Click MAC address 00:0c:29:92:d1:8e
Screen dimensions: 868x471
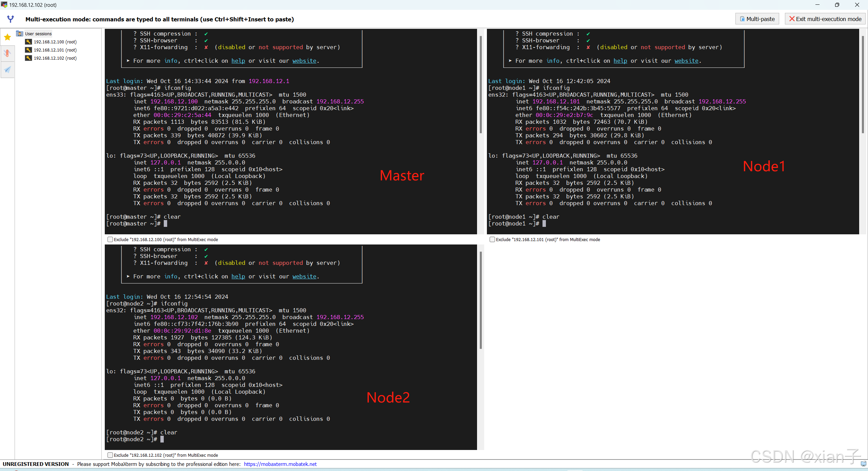[x=182, y=331]
